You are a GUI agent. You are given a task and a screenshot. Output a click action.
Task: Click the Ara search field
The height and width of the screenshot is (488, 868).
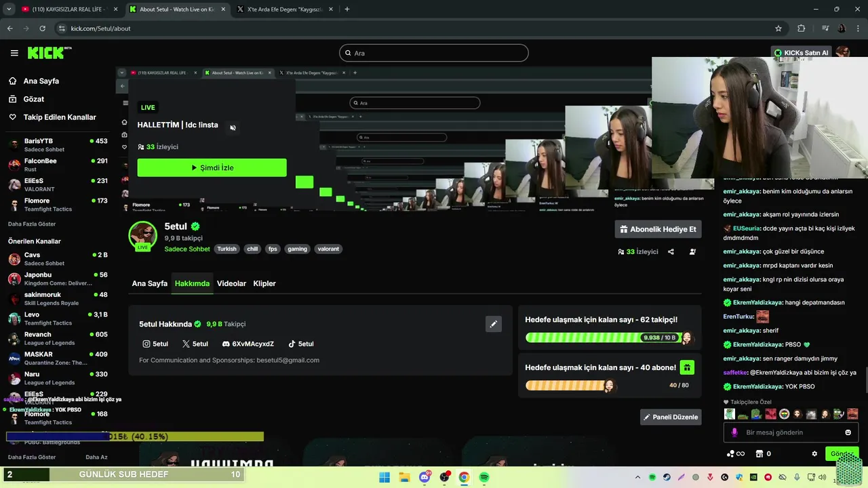tap(434, 53)
